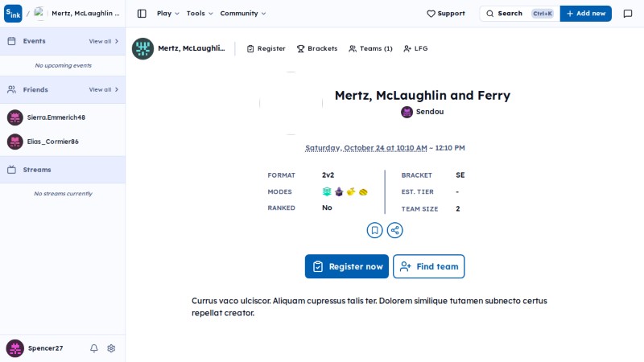The height and width of the screenshot is (362, 644).
Task: Click the Register now button
Action: click(x=347, y=266)
